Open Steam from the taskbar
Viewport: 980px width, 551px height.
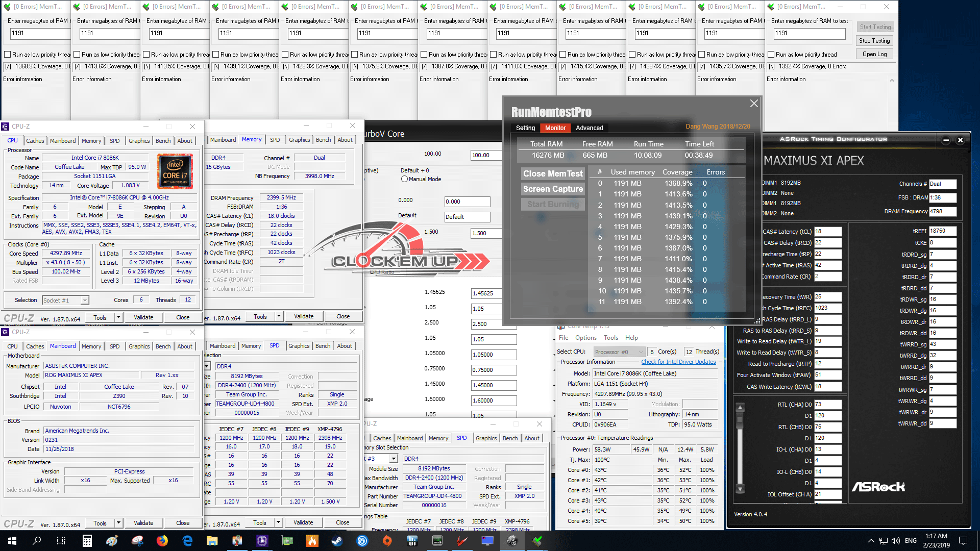click(337, 541)
